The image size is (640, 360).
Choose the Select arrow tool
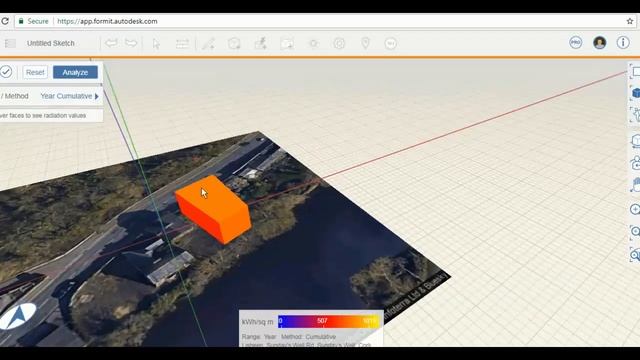pyautogui.click(x=156, y=43)
